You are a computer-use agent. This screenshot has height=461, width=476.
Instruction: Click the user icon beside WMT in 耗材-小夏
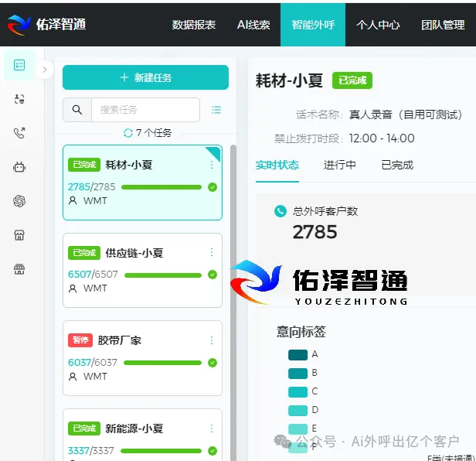pos(73,200)
